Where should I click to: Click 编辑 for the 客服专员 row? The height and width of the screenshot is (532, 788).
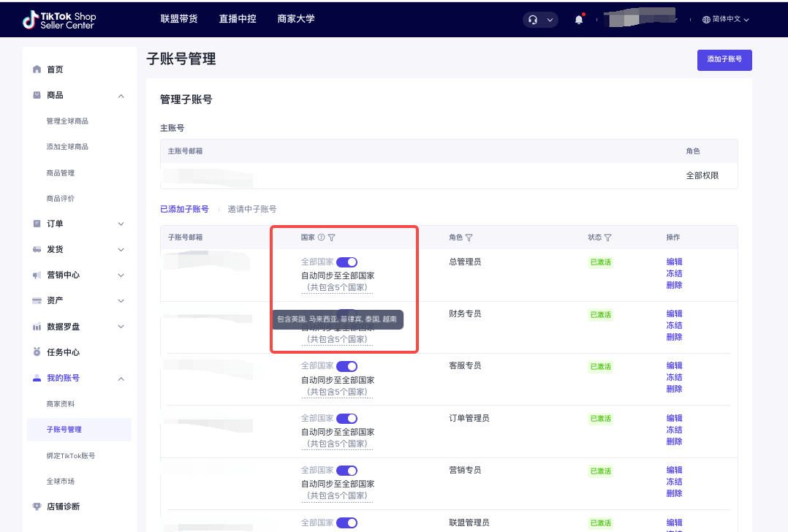pos(675,365)
